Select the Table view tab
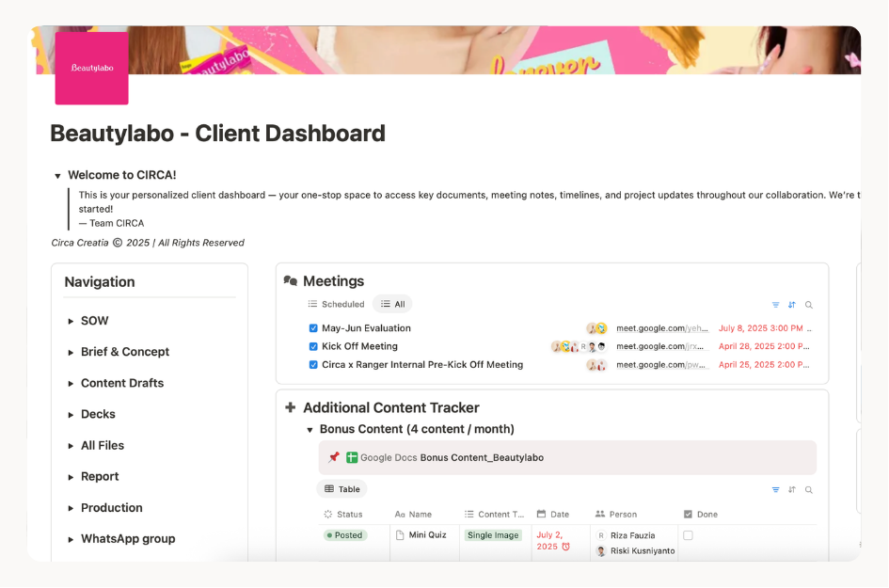Image resolution: width=889 pixels, height=588 pixels. (341, 489)
